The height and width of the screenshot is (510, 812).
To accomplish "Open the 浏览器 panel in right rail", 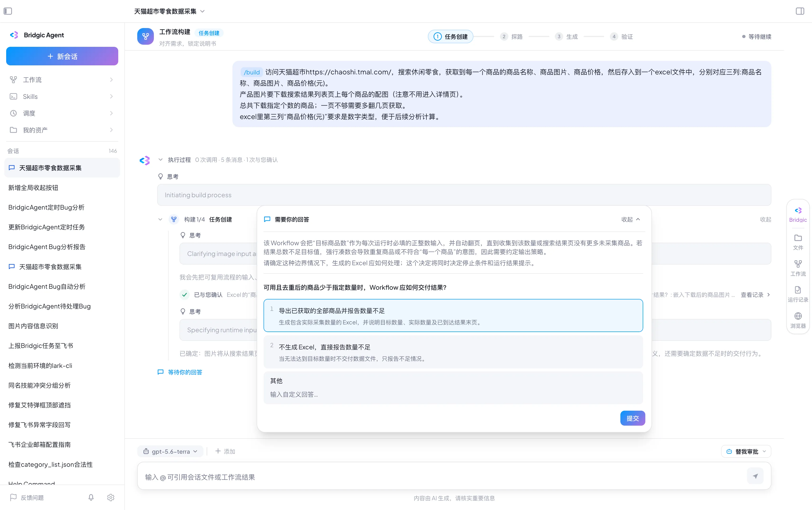I will 798,320.
